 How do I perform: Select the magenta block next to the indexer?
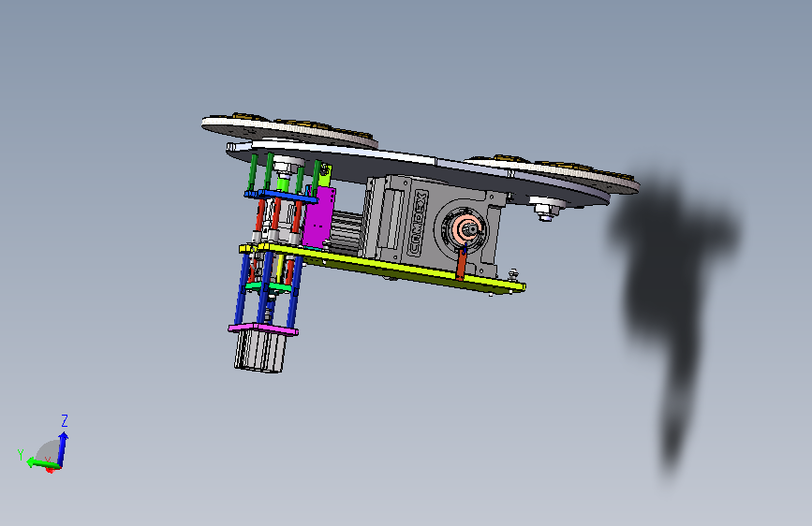click(x=319, y=216)
